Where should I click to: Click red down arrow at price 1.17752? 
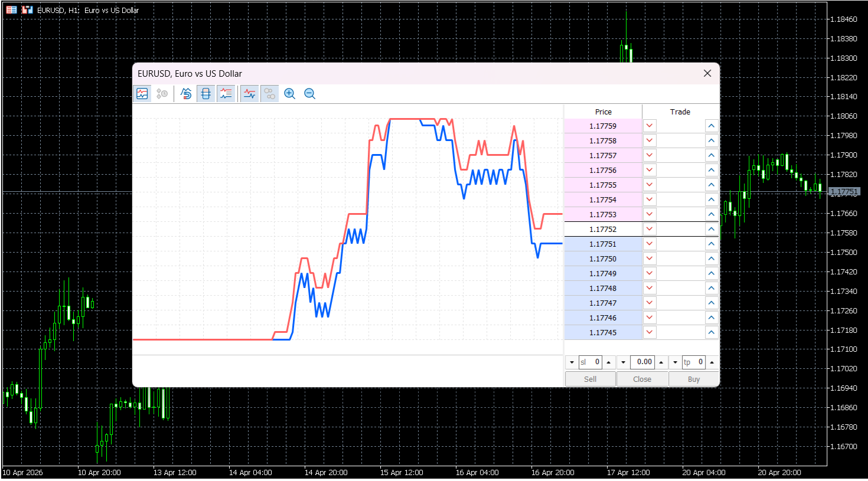coord(650,229)
